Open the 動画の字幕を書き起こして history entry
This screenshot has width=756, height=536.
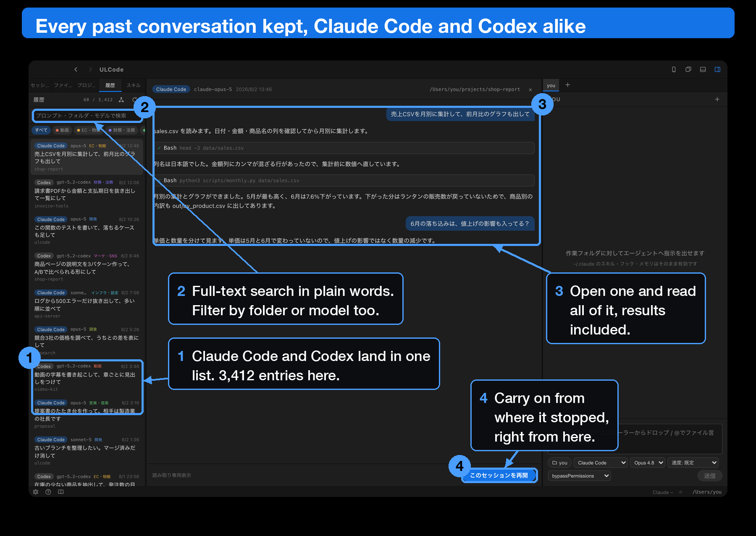coord(87,378)
